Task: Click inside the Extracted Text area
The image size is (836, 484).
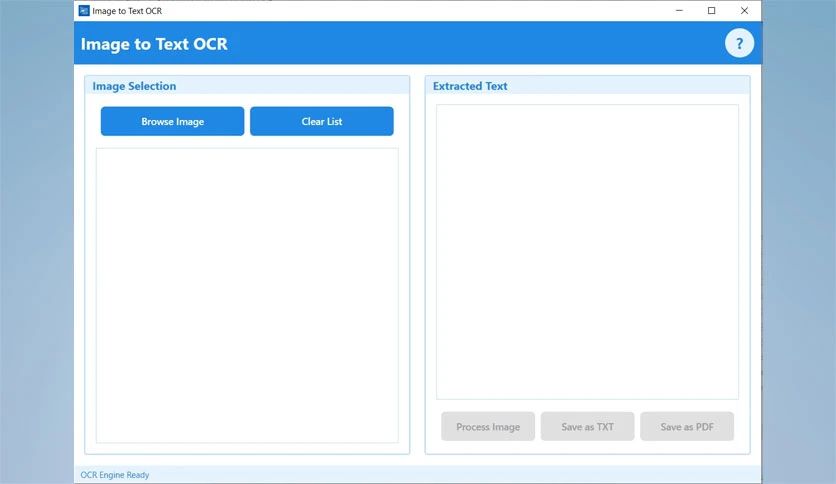Action: coord(587,252)
